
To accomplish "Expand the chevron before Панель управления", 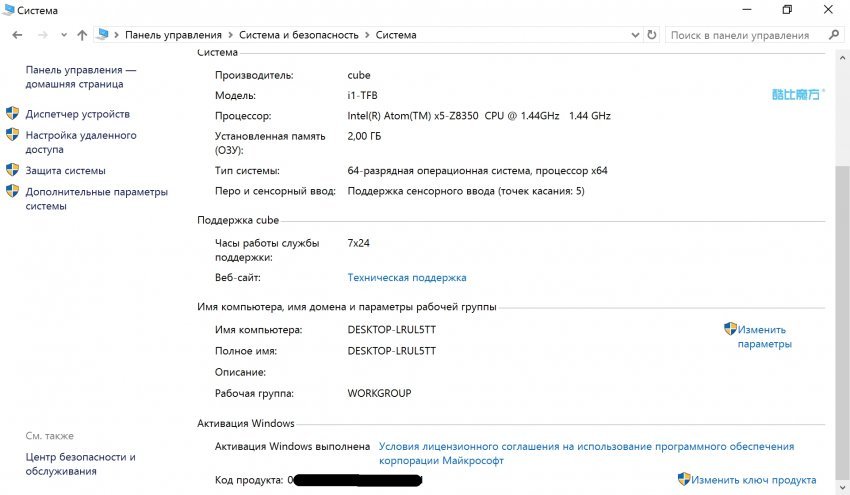I will (x=116, y=35).
